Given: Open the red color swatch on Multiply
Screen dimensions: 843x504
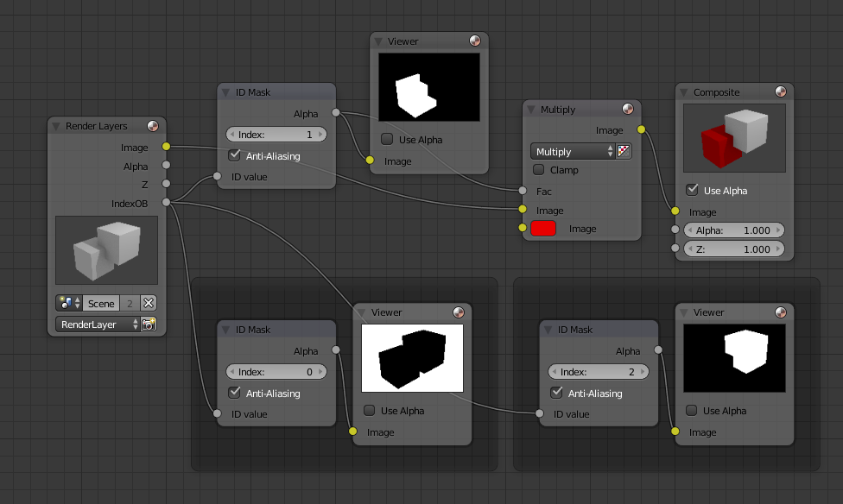Looking at the screenshot, I should point(543,229).
